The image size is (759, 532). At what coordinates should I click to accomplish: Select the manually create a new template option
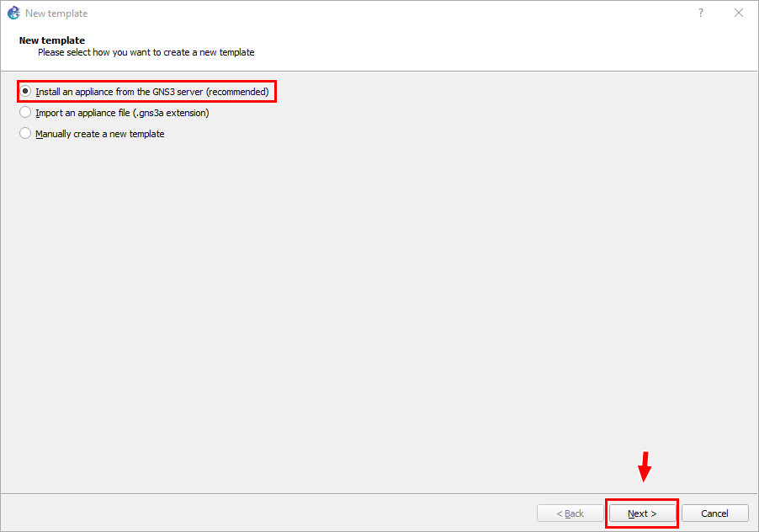[x=98, y=132]
